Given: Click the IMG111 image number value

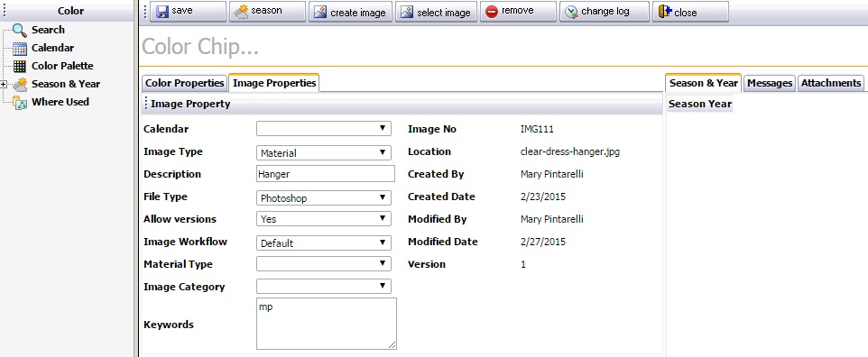Looking at the screenshot, I should tap(537, 130).
